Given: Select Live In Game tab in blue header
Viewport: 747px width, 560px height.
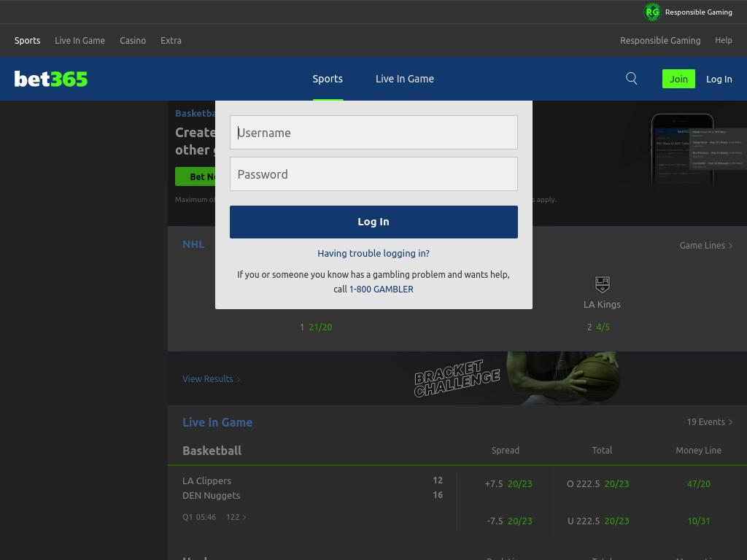Looking at the screenshot, I should pos(404,79).
